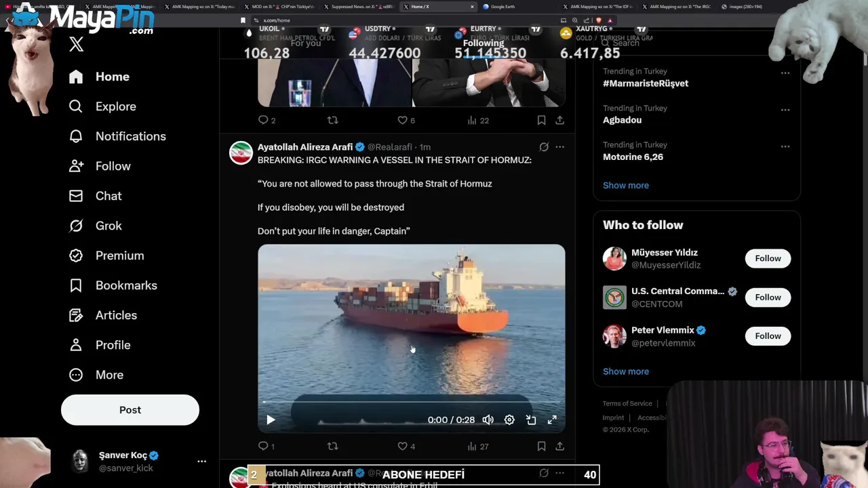868x488 pixels.
Task: Follow Peter Vlemmix
Action: (x=768, y=335)
